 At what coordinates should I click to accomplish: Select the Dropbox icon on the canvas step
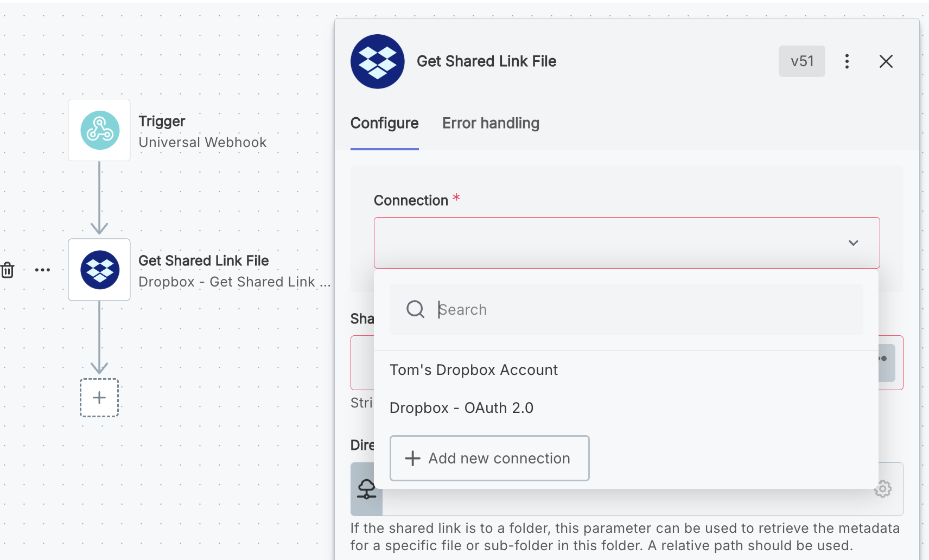[99, 270]
